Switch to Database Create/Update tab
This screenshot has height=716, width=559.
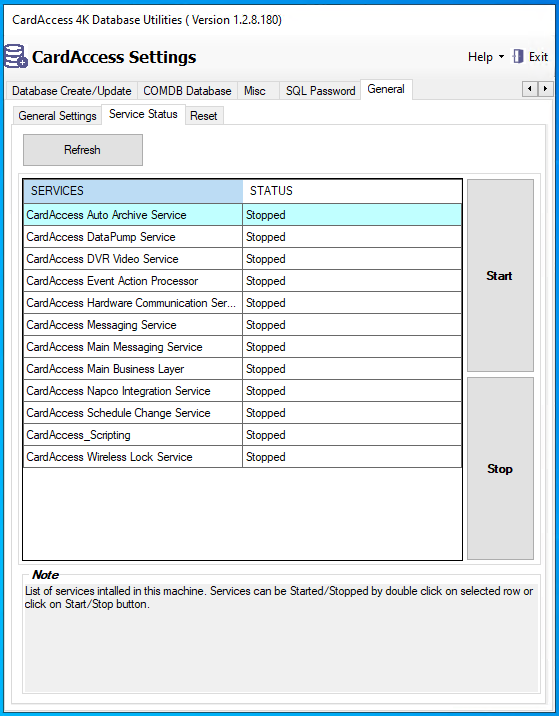tap(72, 91)
